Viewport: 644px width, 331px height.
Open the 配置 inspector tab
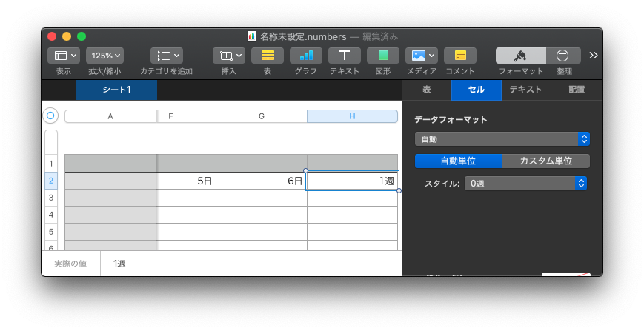point(576,90)
